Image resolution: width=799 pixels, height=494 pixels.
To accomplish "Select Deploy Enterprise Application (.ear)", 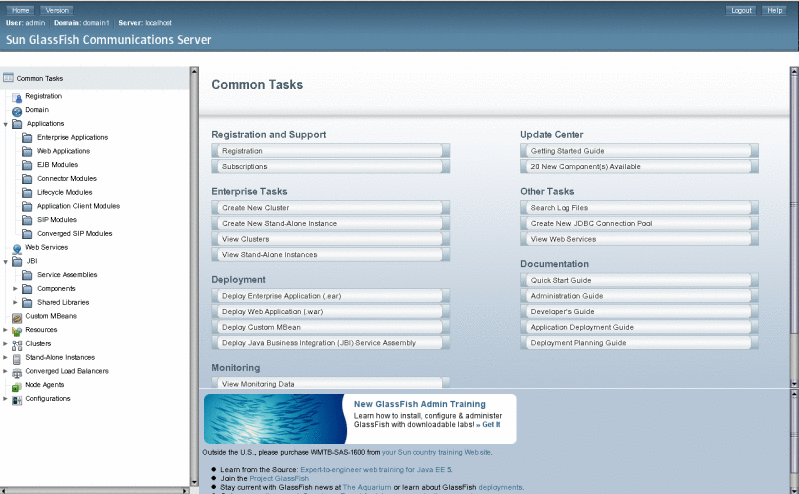I will coord(330,296).
